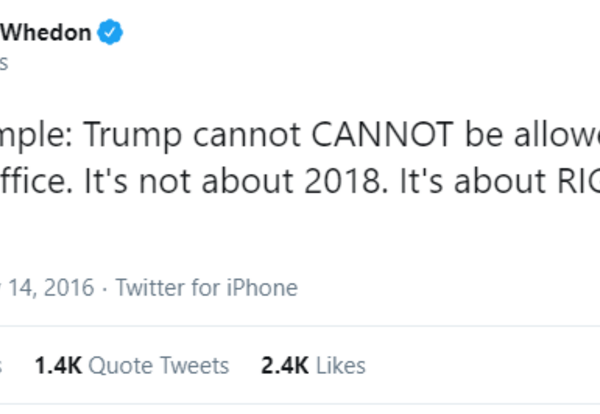This screenshot has width=600, height=414.
Task: Click the Twitter for iPhone source label
Action: 207,288
